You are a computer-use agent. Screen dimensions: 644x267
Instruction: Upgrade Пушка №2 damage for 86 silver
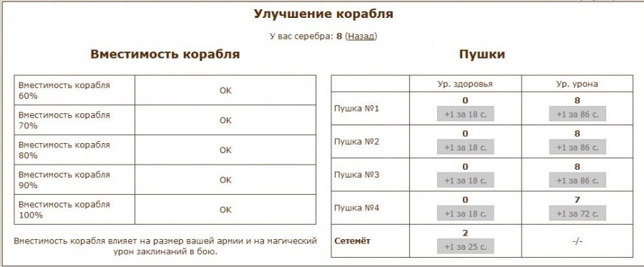(577, 147)
